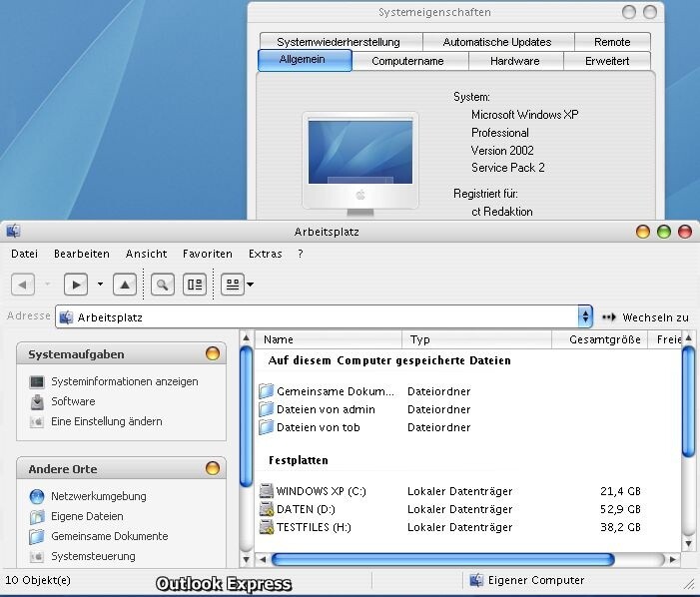This screenshot has height=597, width=700.
Task: Click the computer icon in address bar
Action: (x=66, y=317)
